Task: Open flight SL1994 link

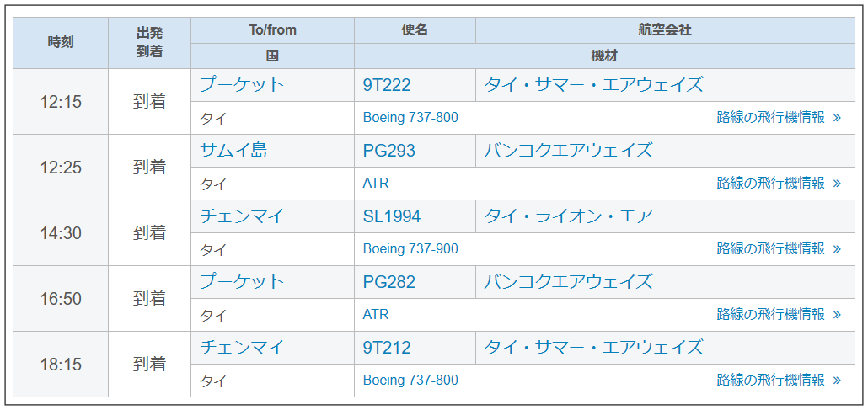Action: point(392,216)
